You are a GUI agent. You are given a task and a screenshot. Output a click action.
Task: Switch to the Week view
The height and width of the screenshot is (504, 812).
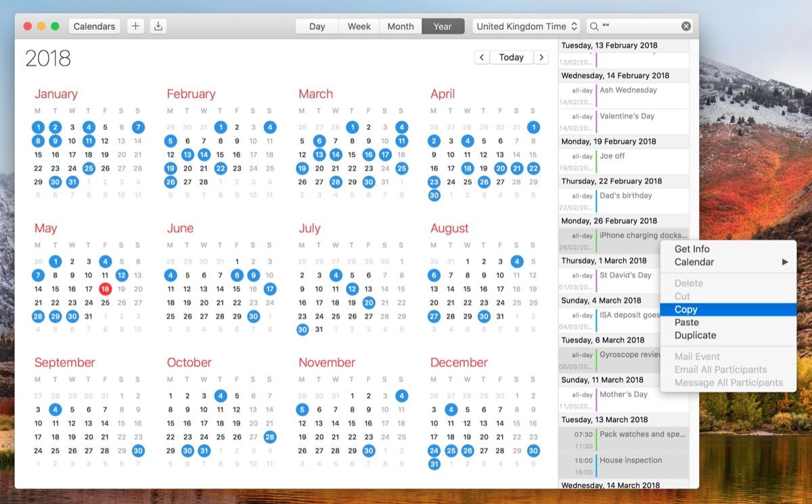[359, 26]
